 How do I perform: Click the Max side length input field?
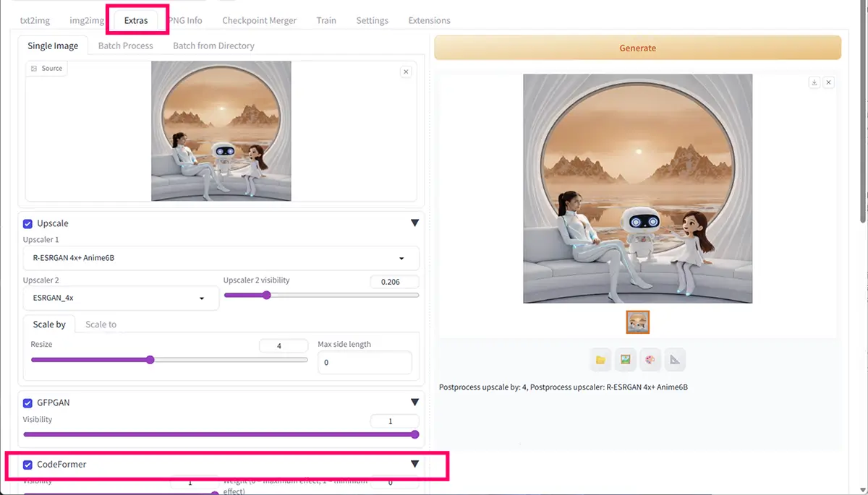365,362
